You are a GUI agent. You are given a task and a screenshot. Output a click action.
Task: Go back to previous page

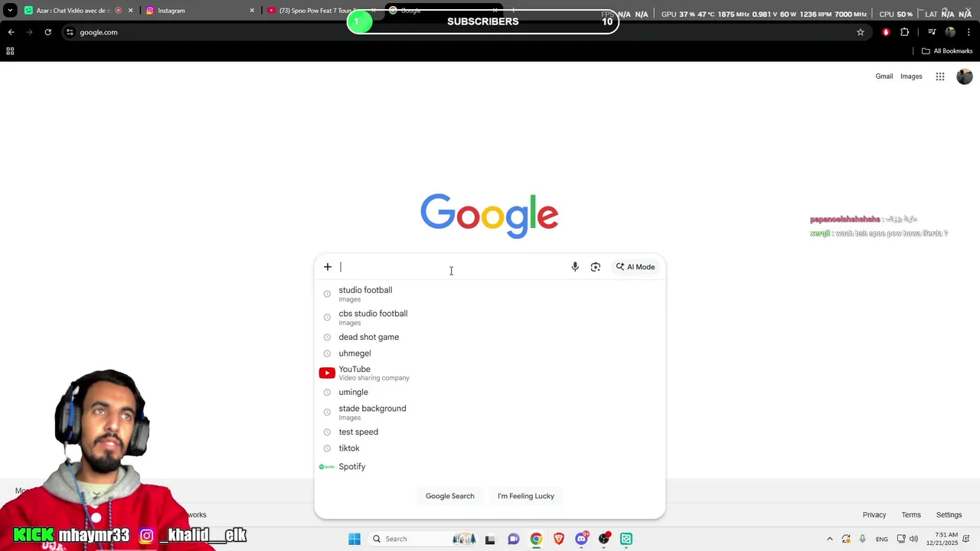11,32
